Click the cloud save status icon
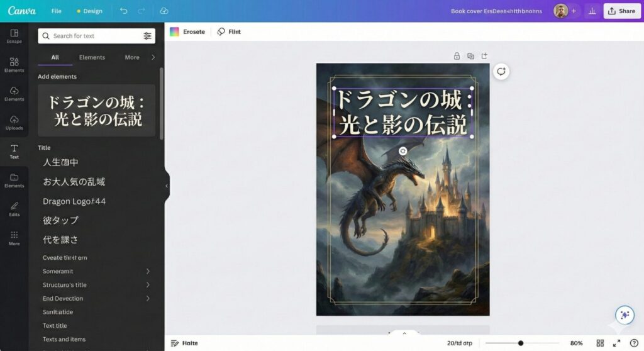 (164, 11)
